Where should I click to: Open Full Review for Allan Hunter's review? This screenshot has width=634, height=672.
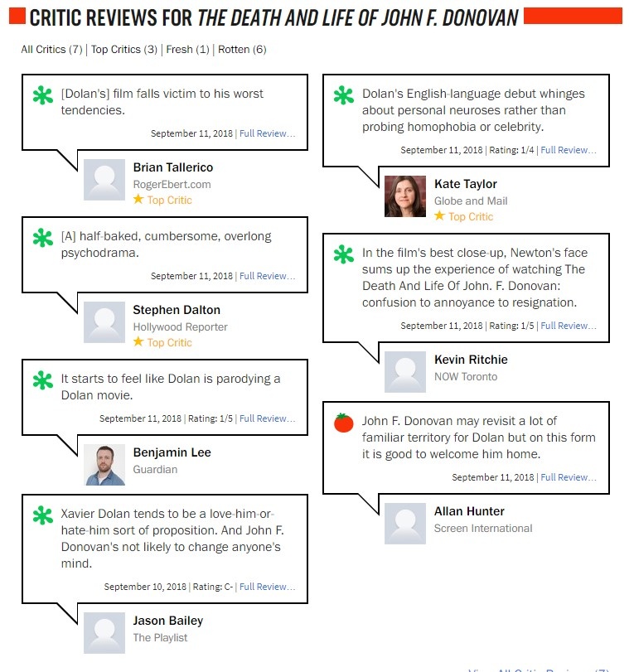[568, 477]
